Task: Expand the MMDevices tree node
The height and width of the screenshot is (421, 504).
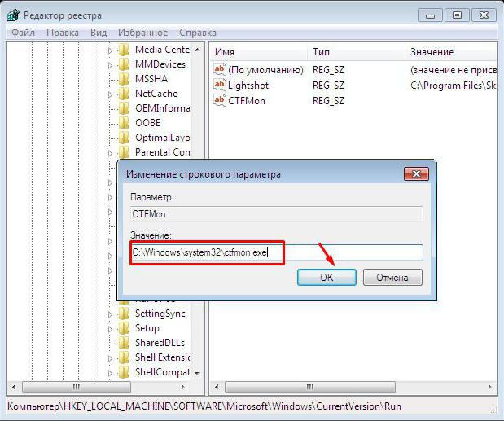Action: pos(110,65)
